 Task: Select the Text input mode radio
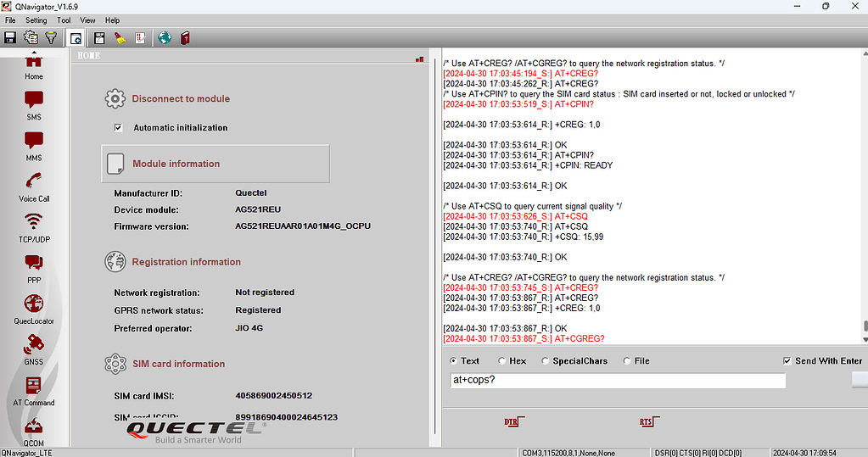coord(453,360)
